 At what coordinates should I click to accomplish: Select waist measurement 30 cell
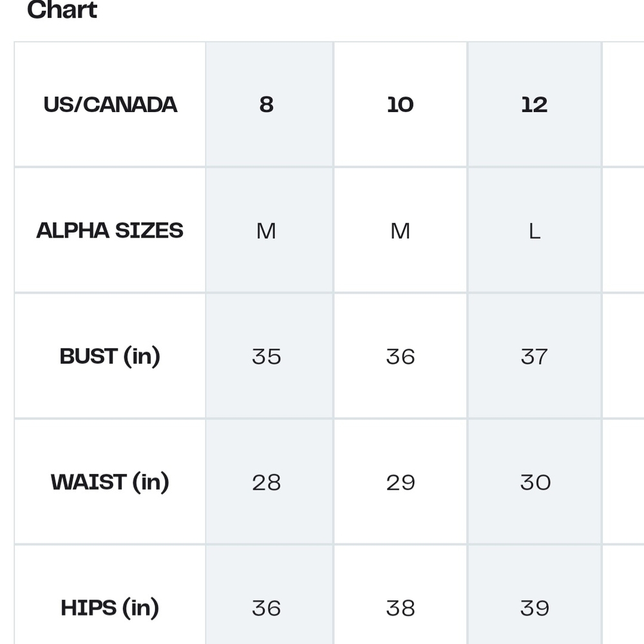point(535,482)
